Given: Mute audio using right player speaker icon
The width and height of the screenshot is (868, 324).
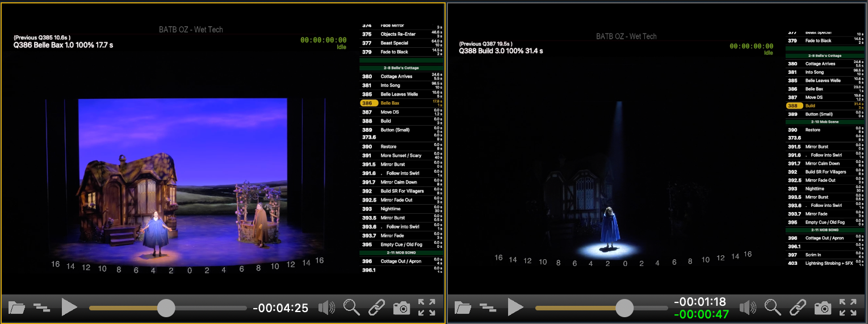Looking at the screenshot, I should (748, 308).
